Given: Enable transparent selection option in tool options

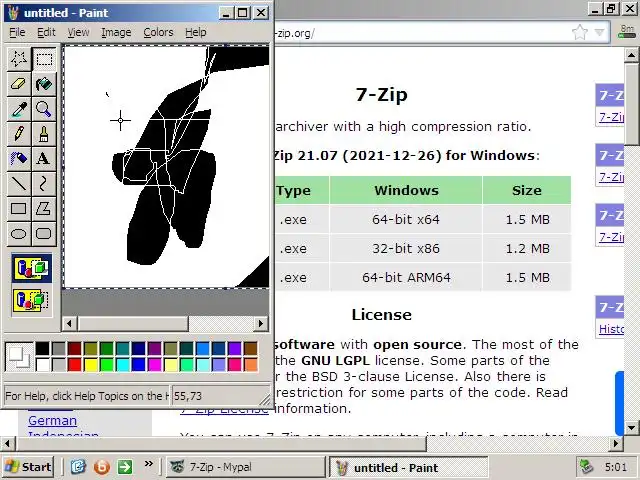Looking at the screenshot, I should coord(32,300).
